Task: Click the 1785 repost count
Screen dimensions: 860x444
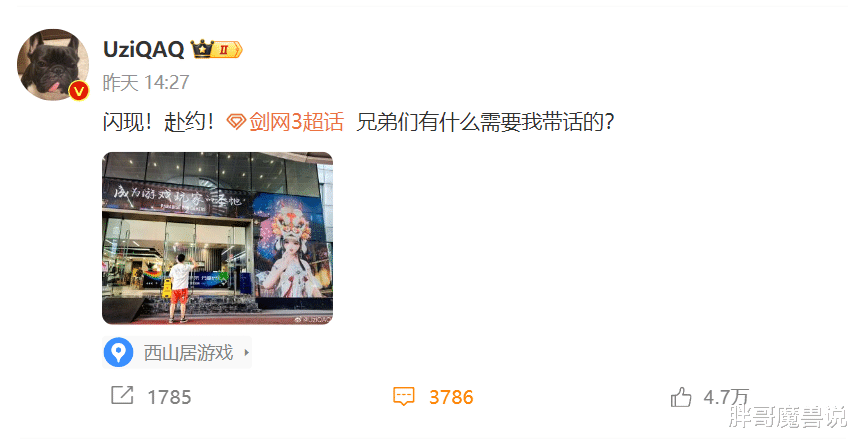Action: pos(169,397)
